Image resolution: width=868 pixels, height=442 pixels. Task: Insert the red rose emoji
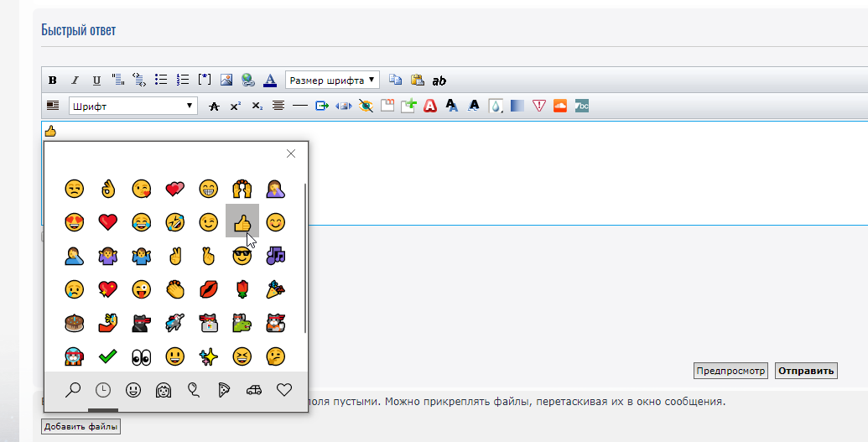tap(242, 289)
